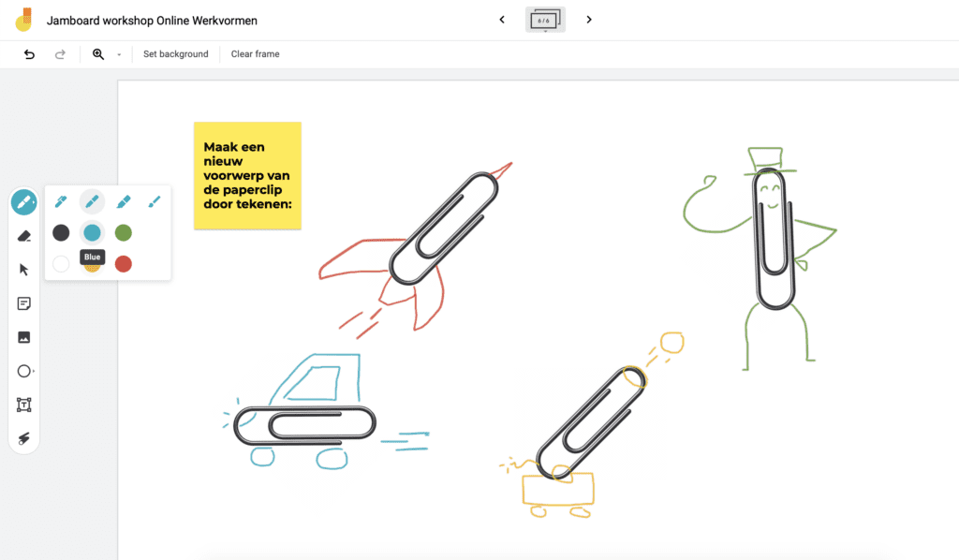Click the Undo arrow

click(29, 54)
